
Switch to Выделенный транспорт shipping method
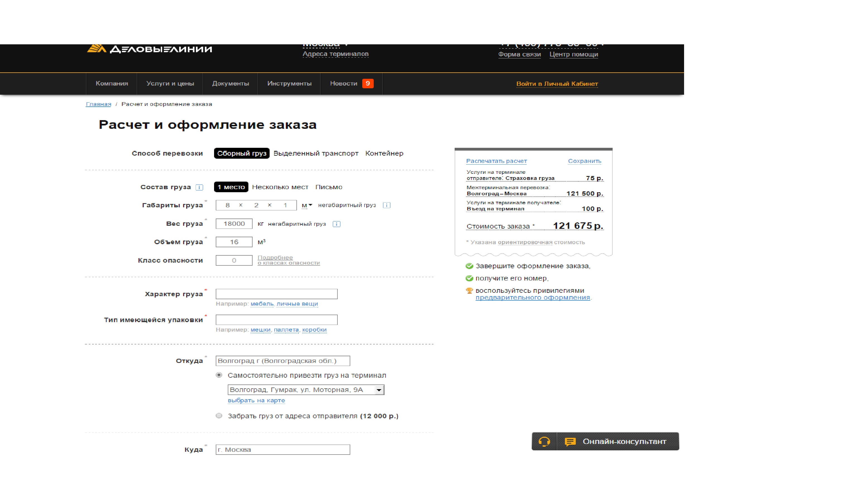coord(316,153)
